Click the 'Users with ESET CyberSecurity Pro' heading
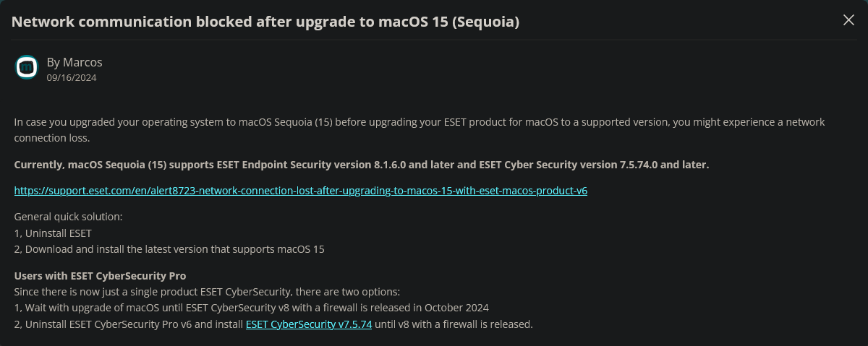 (x=100, y=276)
